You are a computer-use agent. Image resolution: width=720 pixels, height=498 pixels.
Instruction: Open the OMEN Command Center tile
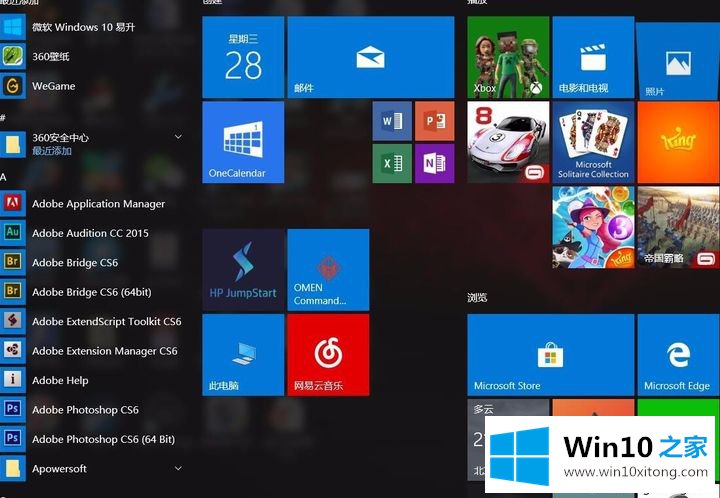coord(328,270)
